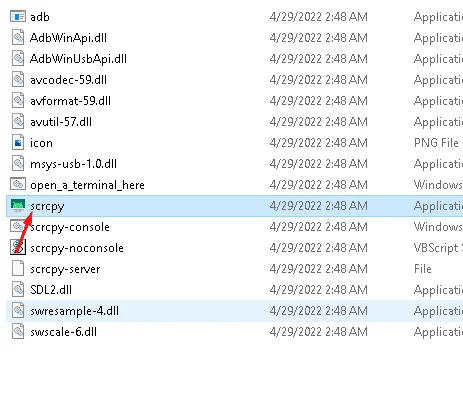
Task: Click the avcodec-59.dll file icon
Action: pyautogui.click(x=18, y=79)
